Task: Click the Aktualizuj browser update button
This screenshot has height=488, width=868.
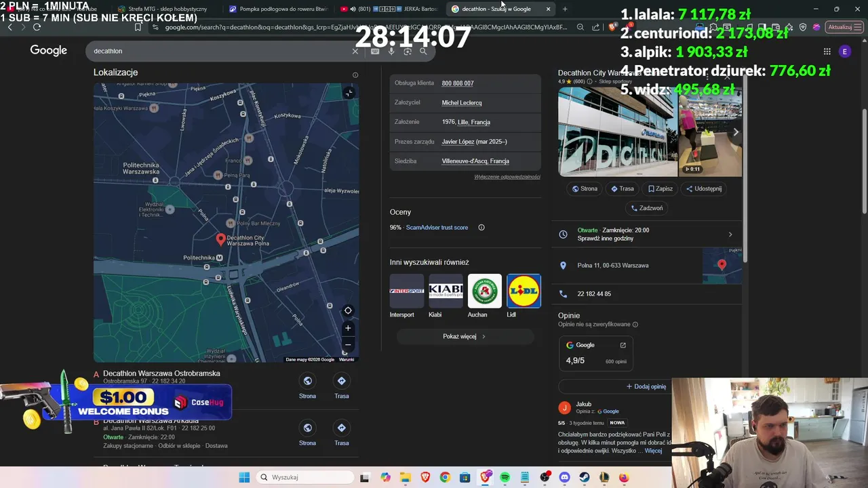Action: 843,27
